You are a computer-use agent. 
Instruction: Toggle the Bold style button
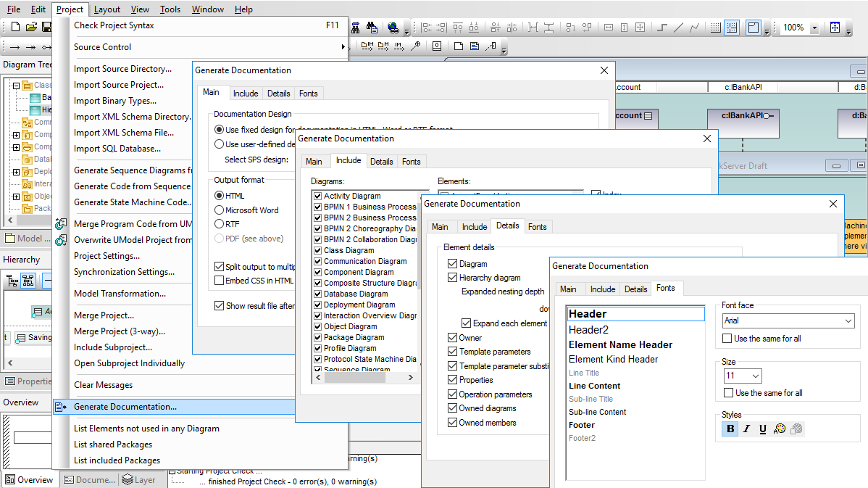730,429
